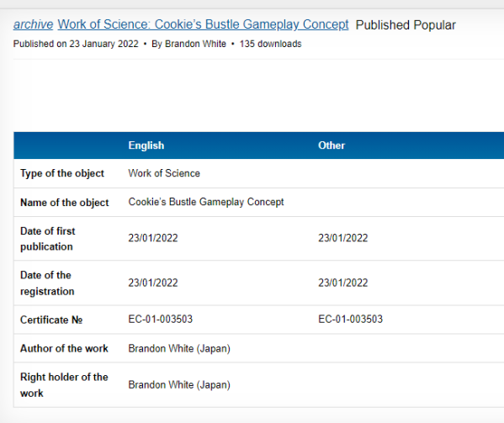Select the 'Name of the object' row label

coord(65,203)
